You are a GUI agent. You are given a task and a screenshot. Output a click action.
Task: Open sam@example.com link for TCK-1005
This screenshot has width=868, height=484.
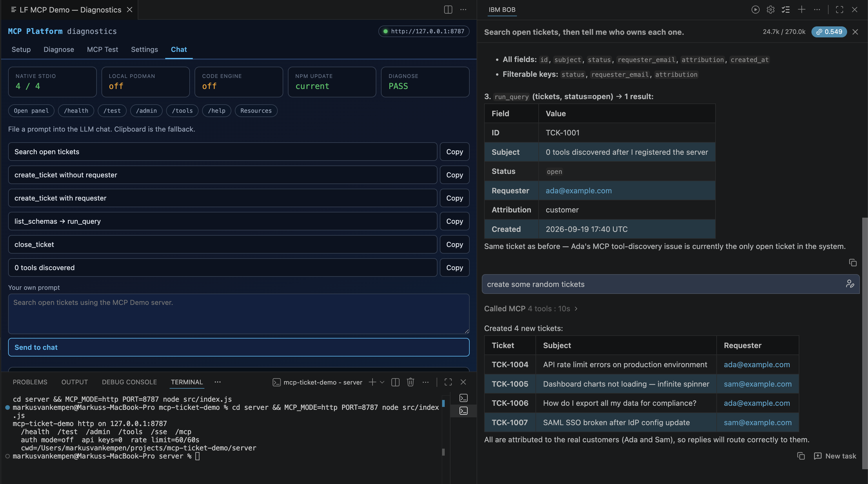758,384
